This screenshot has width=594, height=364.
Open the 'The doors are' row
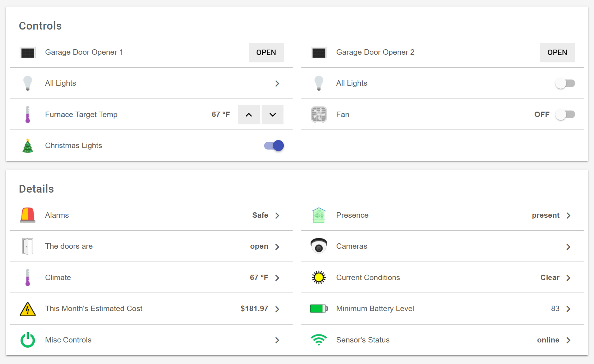[x=151, y=247]
